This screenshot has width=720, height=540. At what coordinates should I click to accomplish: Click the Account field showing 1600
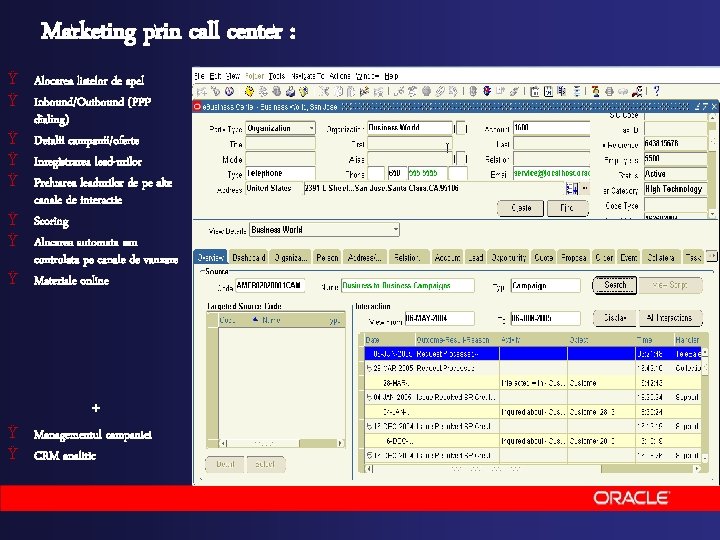pos(551,128)
